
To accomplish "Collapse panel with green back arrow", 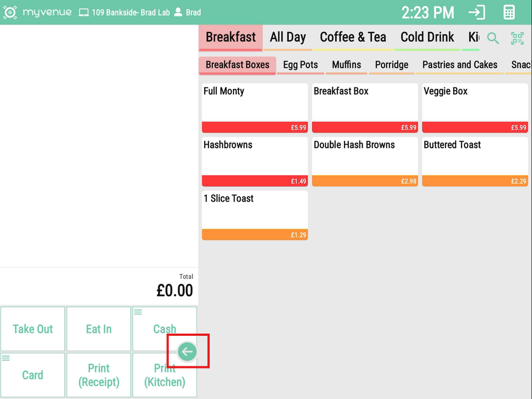I will (188, 351).
